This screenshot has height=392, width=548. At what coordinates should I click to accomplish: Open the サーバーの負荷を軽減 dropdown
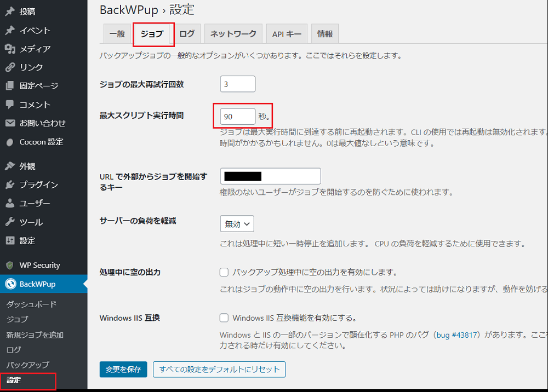coord(237,224)
